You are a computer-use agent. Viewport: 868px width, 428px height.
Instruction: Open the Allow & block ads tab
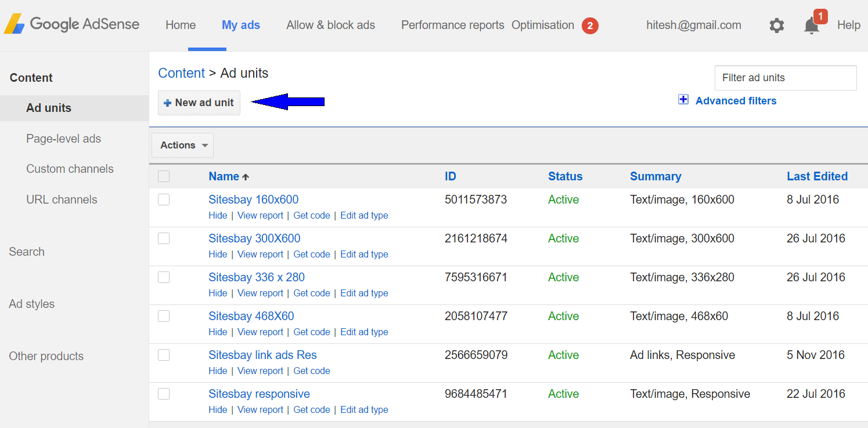point(330,25)
